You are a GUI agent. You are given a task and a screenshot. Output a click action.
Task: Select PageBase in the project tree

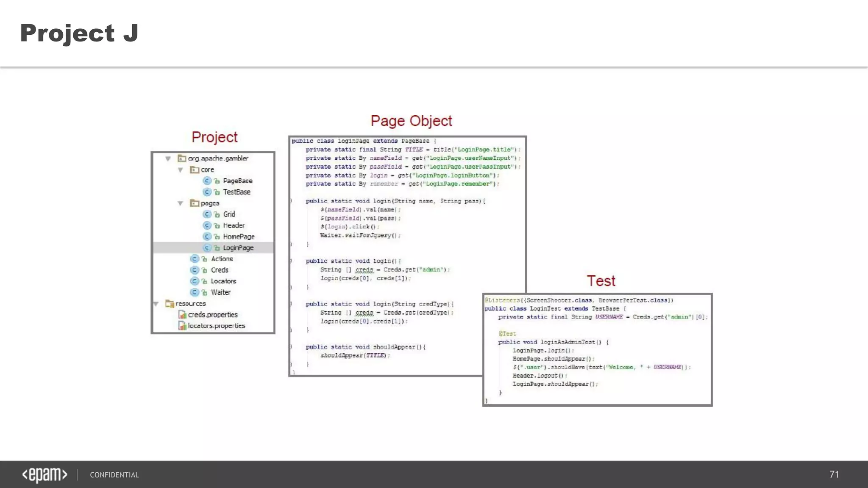[x=238, y=181]
